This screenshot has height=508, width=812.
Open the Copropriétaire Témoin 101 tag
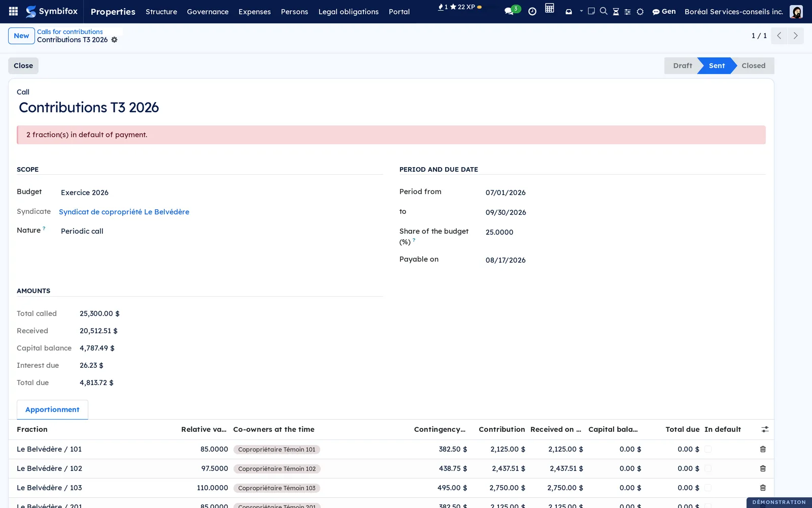coord(277,450)
